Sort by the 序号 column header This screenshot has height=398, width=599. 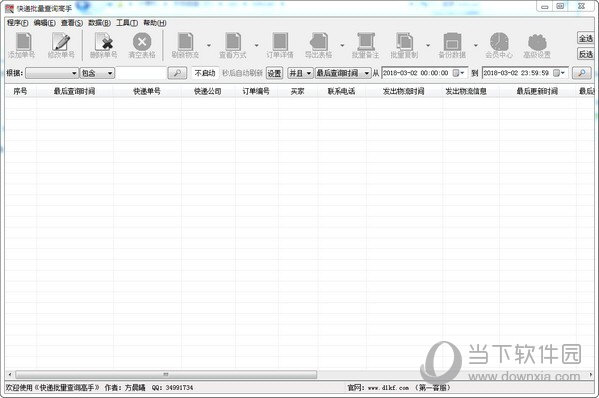point(21,91)
